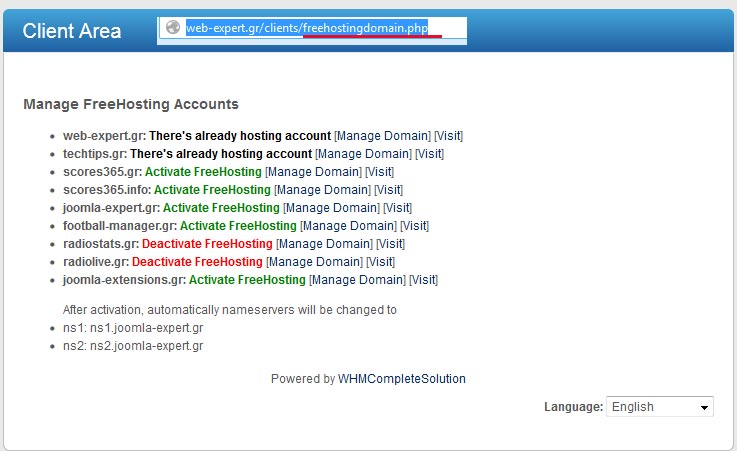Open Manage Domain for radiolive.gr
Image resolution: width=737 pixels, height=451 pixels.
coord(314,262)
